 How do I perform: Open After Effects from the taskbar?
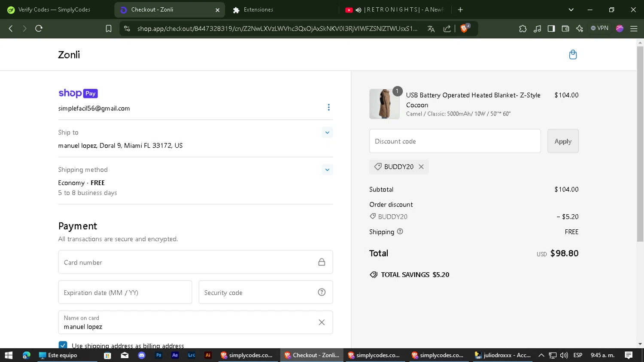175,355
